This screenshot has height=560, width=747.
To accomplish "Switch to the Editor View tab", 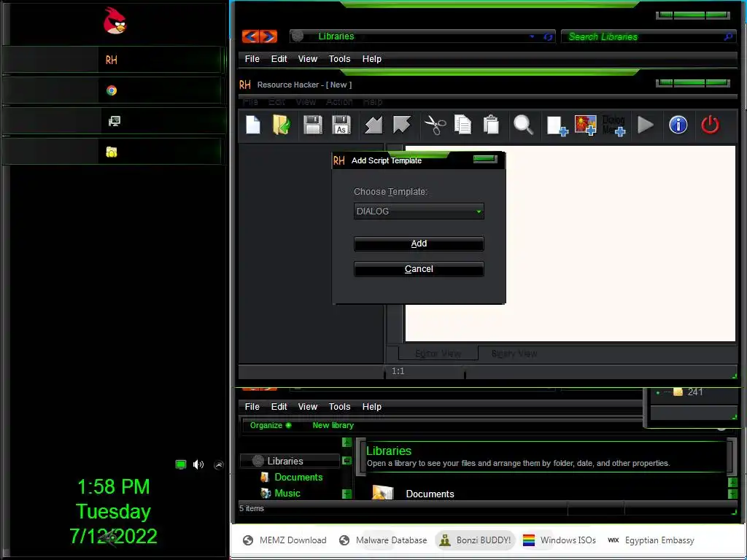I will 438,354.
